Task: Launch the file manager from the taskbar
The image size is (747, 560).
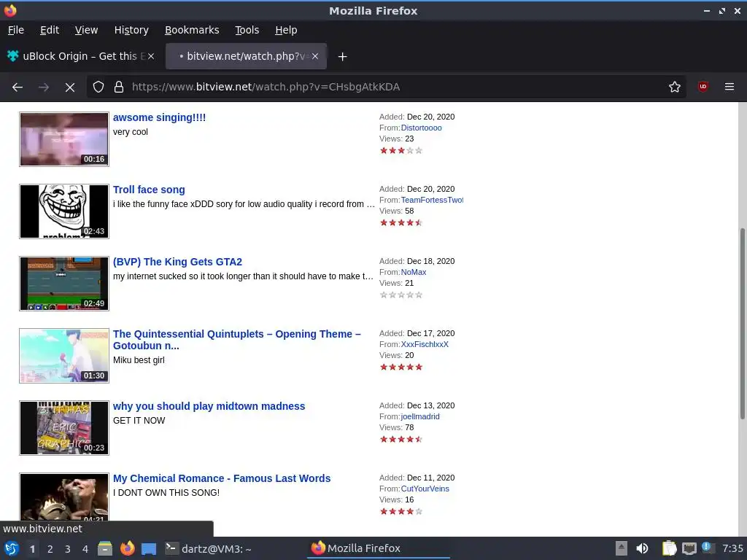Action: (x=105, y=548)
